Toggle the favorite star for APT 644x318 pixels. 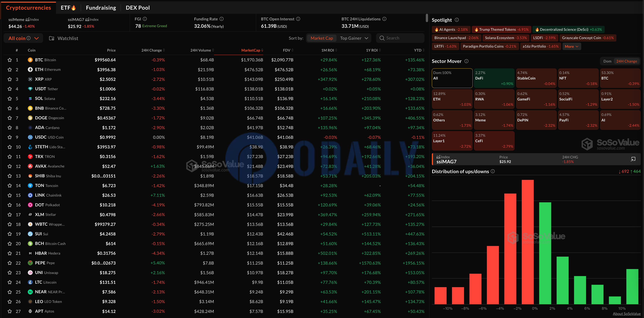(x=10, y=311)
